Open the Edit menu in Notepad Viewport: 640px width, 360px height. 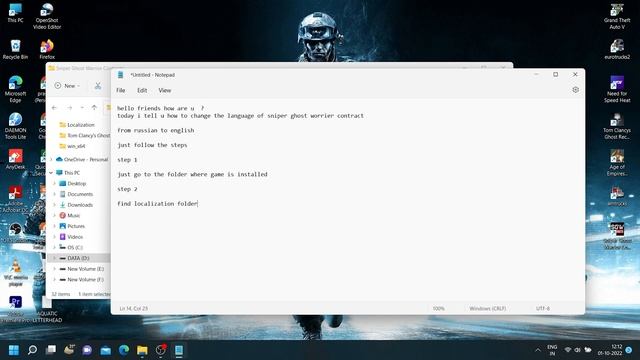[x=142, y=90]
